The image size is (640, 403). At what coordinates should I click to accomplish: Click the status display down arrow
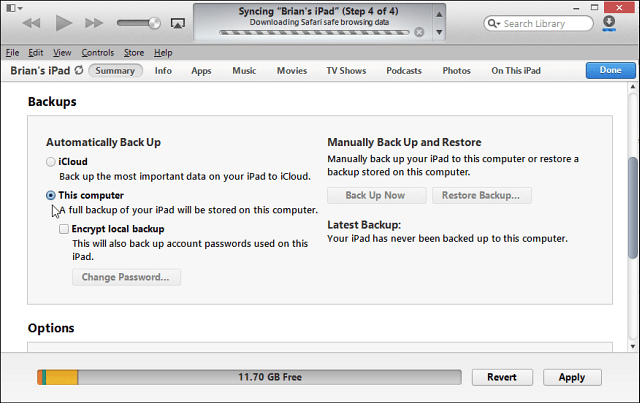[439, 32]
